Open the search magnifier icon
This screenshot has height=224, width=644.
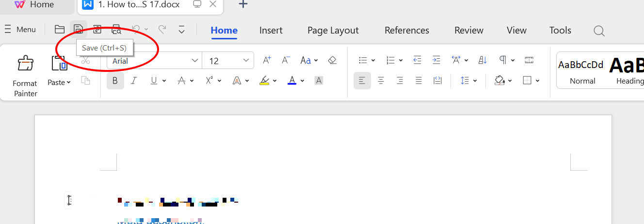(x=599, y=31)
